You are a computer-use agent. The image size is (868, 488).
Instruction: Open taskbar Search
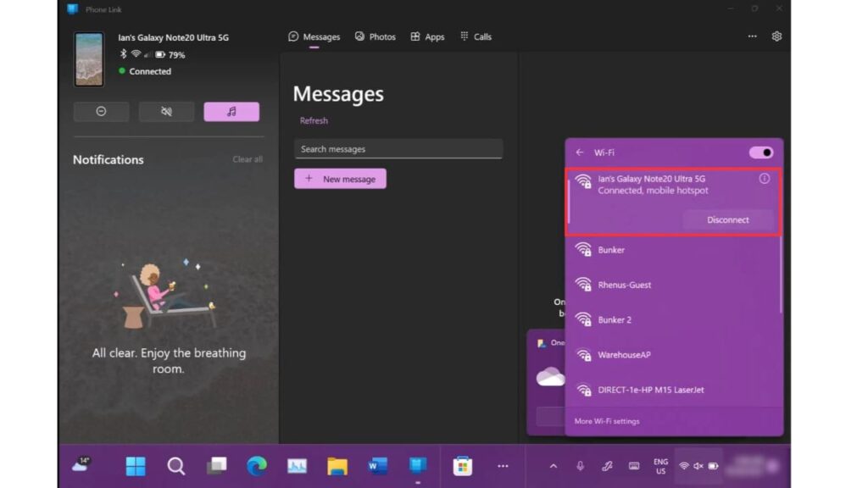coord(176,467)
